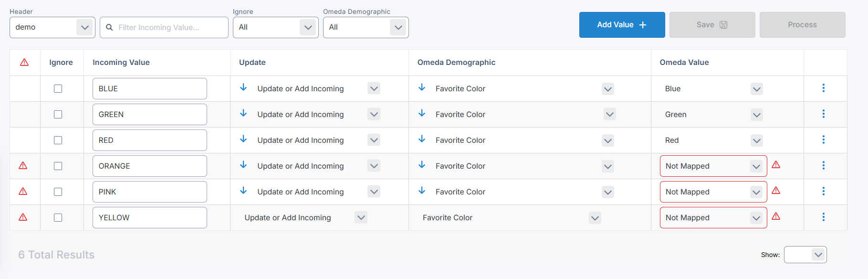Open the three-dot menu for the BLUE row
The width and height of the screenshot is (868, 279).
(x=823, y=88)
